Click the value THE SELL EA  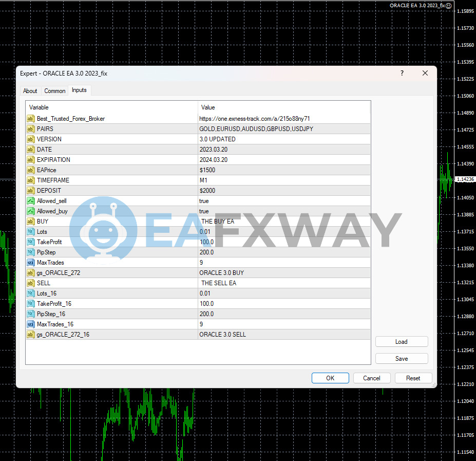tap(219, 283)
